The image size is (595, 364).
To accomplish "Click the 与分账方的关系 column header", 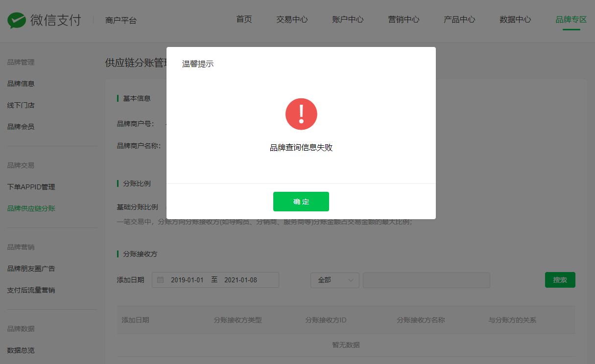I will (512, 320).
